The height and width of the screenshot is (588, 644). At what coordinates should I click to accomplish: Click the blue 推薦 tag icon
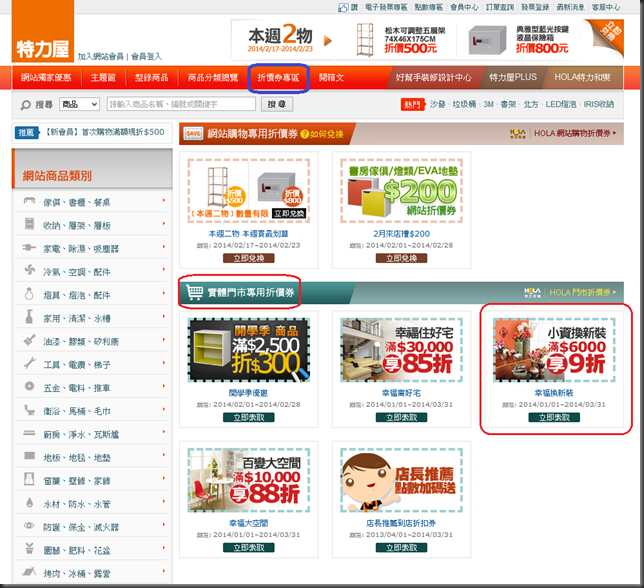point(27,132)
